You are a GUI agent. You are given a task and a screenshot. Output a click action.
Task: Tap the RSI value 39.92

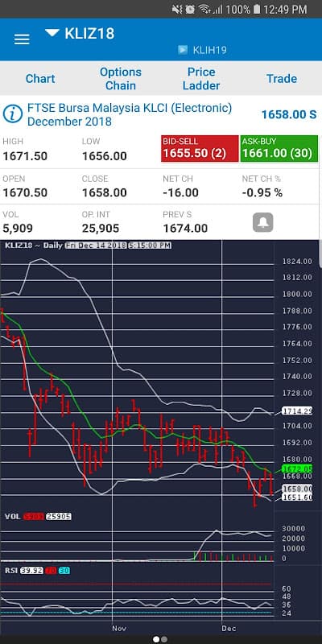point(31,571)
